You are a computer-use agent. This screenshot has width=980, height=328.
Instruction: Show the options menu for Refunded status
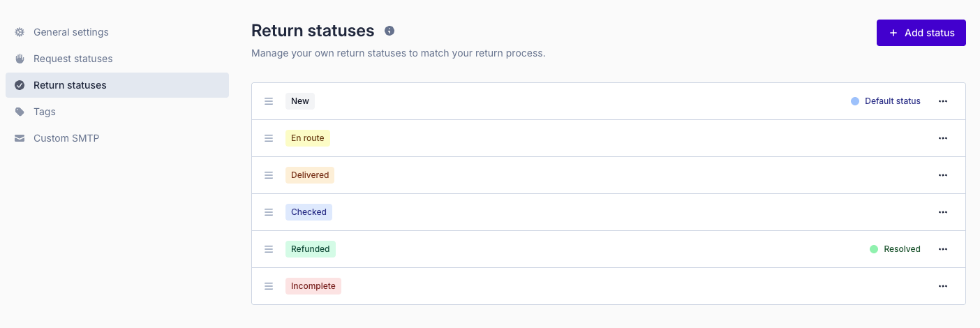point(943,249)
